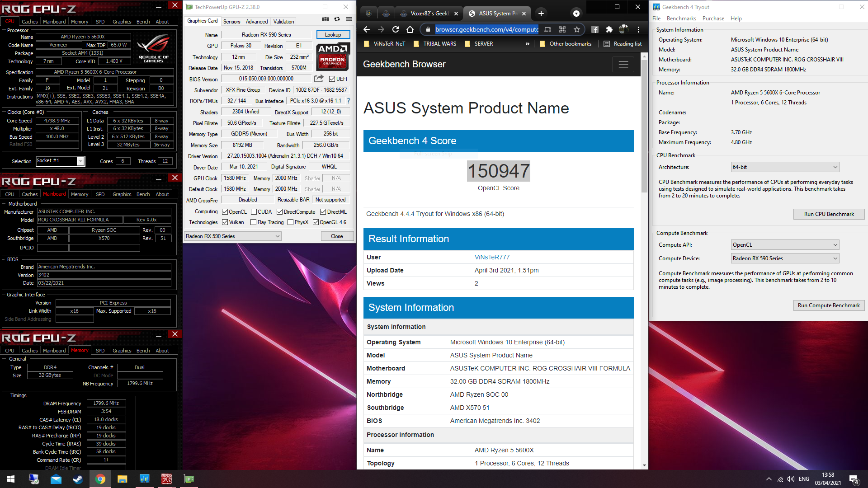This screenshot has height=488, width=868.
Task: Toggle Ray Tracing checkbox
Action: tap(253, 222)
